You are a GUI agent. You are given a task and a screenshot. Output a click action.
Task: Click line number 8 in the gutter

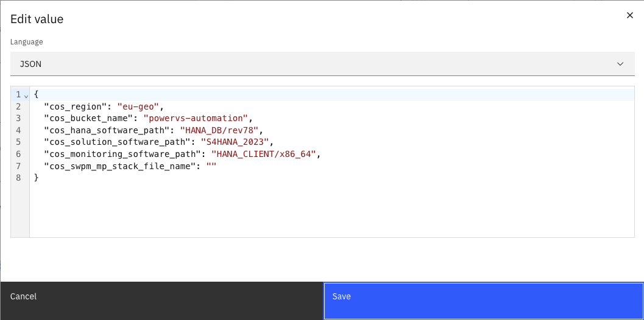18,178
